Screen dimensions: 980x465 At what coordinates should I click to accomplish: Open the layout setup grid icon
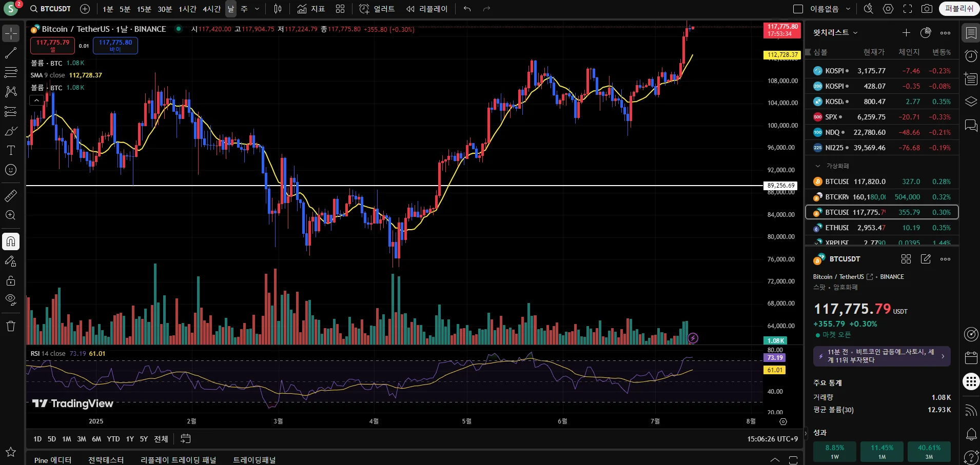coord(340,9)
